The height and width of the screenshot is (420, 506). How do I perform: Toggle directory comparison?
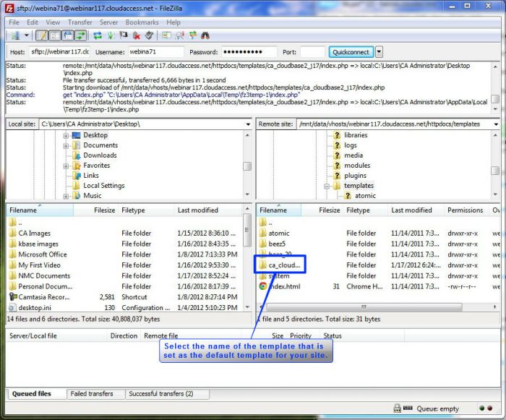[180, 35]
